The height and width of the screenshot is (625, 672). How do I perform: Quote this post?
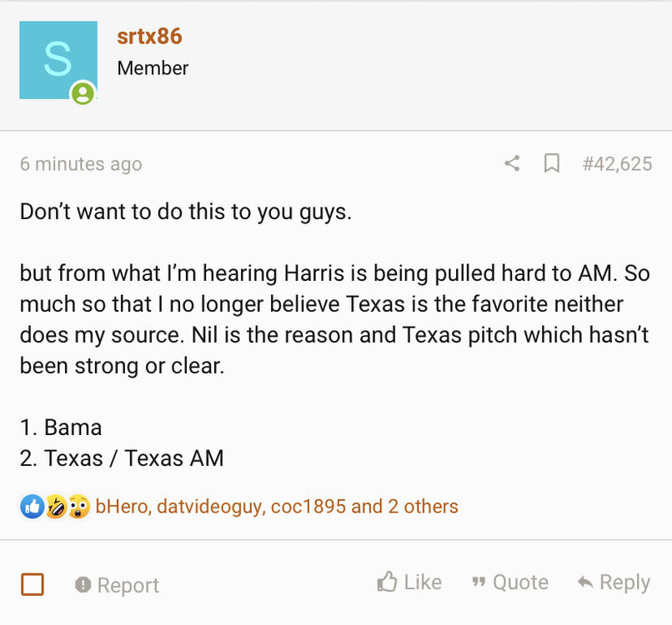point(510,582)
